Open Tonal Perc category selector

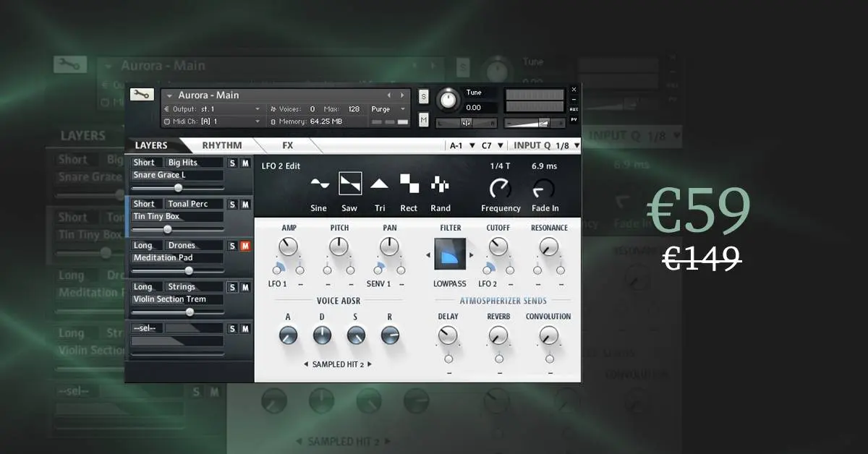click(194, 204)
